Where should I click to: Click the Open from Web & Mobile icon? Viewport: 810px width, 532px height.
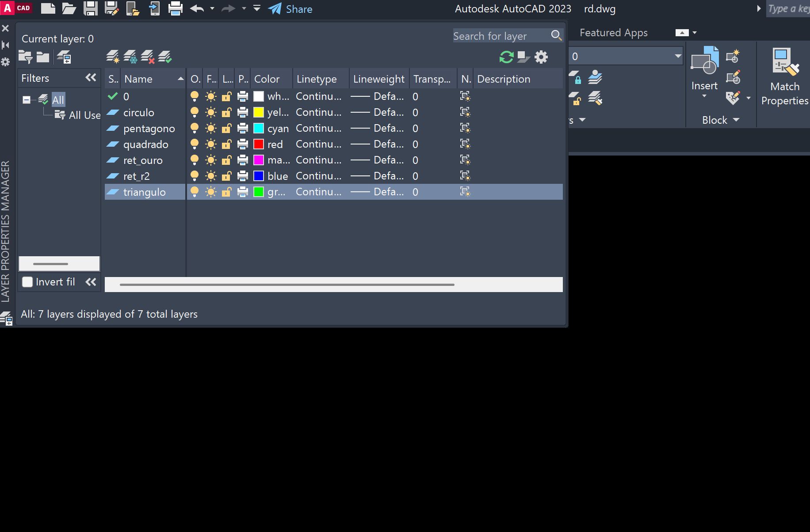click(133, 8)
